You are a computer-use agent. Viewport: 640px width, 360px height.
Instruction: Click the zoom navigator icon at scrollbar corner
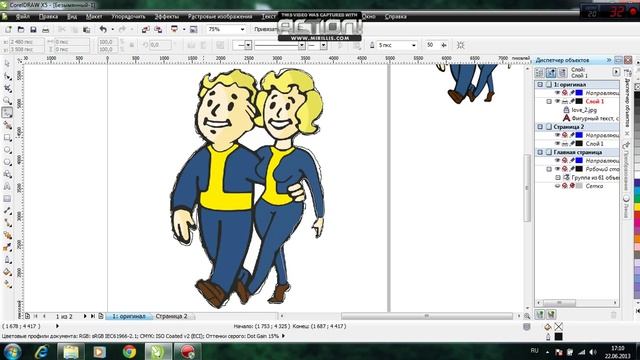click(527, 316)
